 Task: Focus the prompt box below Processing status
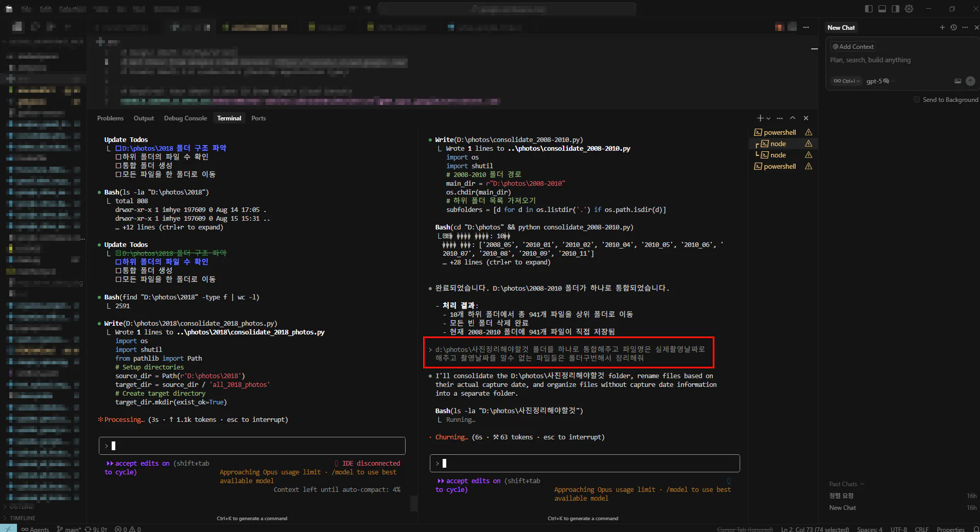pyautogui.click(x=252, y=446)
